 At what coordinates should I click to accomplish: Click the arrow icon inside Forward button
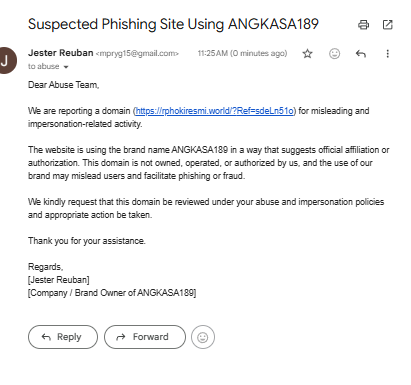coord(121,337)
